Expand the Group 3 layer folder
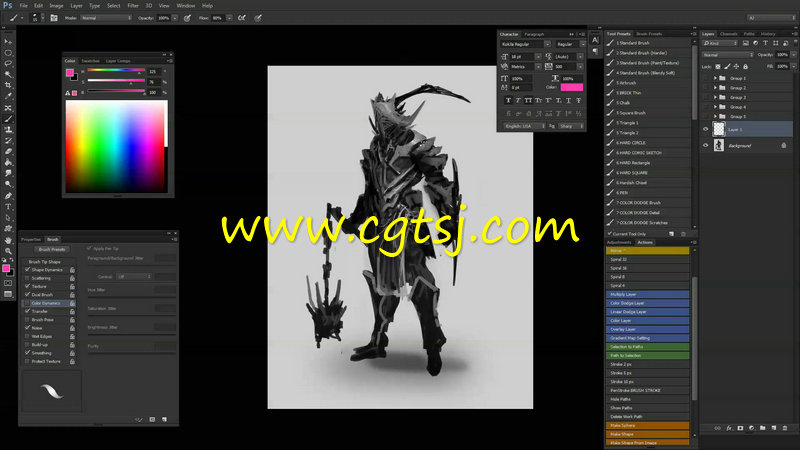Viewport: 800px width, 450px height. 715,97
